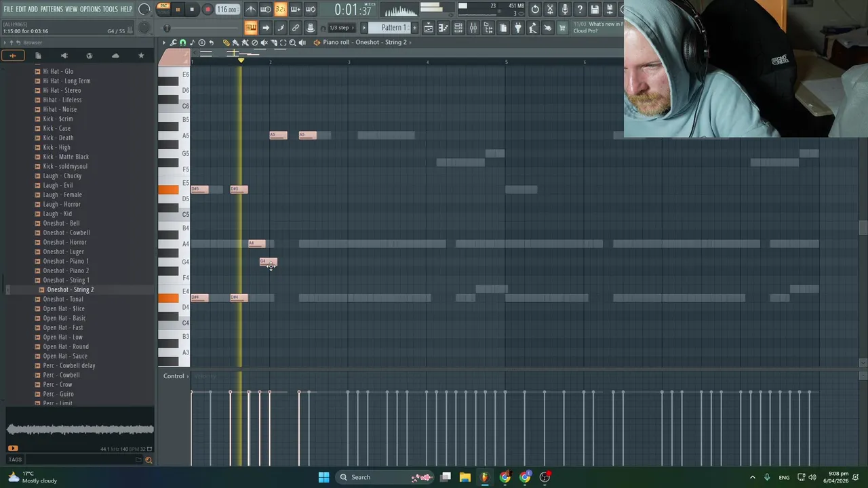The image size is (868, 488).
Task: Click the 116.000 tempo field
Action: point(227,9)
